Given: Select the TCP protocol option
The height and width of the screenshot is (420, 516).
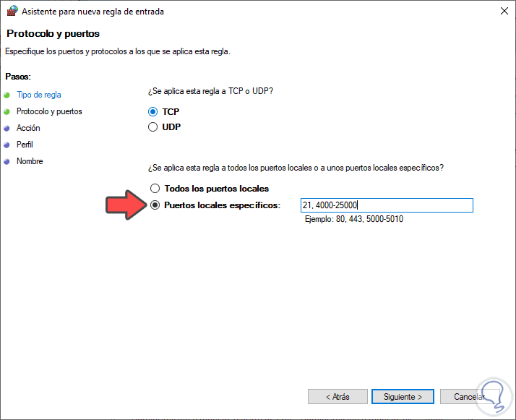Looking at the screenshot, I should click(x=152, y=112).
